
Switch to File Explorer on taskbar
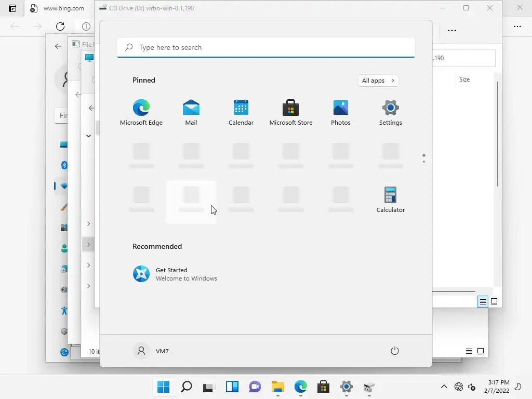tap(278, 387)
